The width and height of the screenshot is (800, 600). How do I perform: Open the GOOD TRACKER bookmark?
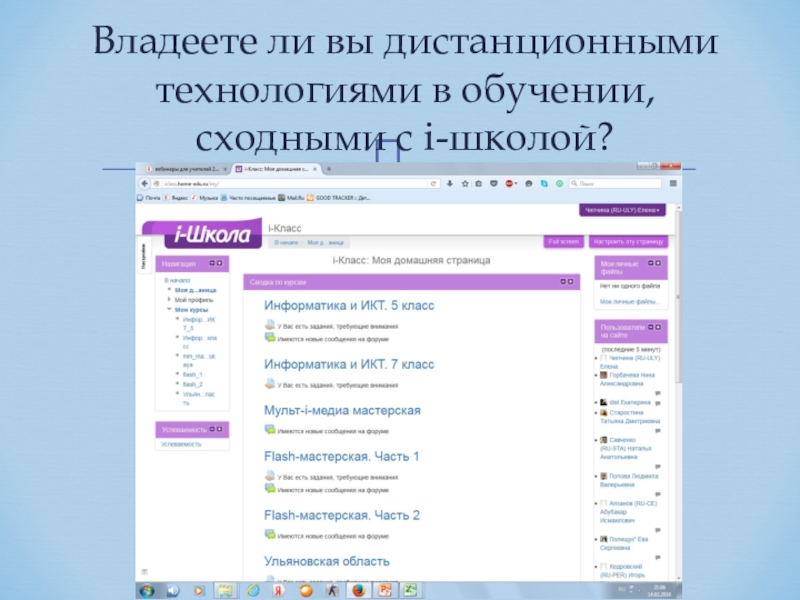[x=339, y=198]
